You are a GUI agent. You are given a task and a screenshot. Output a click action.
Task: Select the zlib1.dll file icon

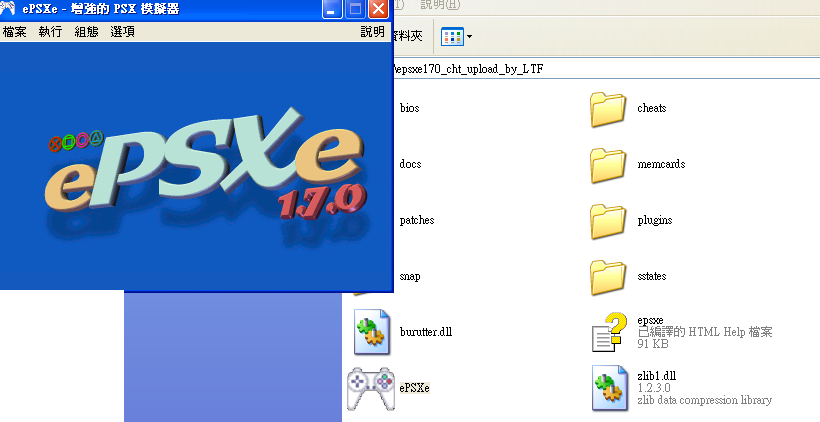click(x=610, y=388)
